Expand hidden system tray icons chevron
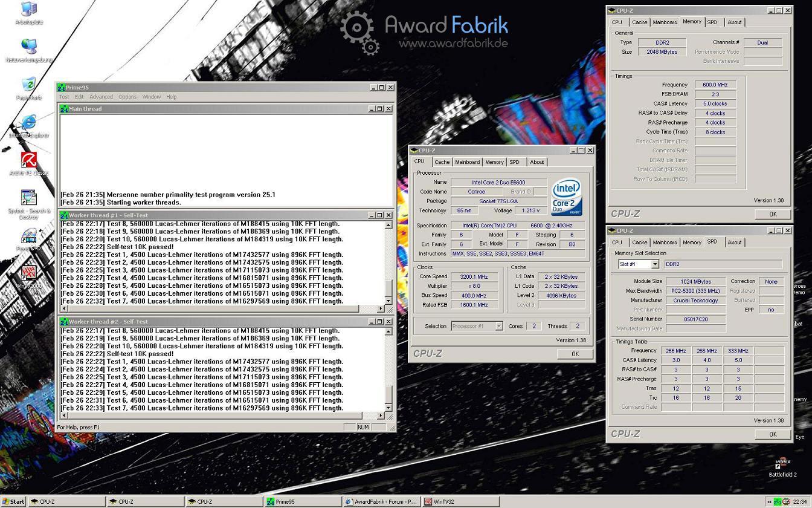Viewport: 812px width, 508px height. click(769, 501)
